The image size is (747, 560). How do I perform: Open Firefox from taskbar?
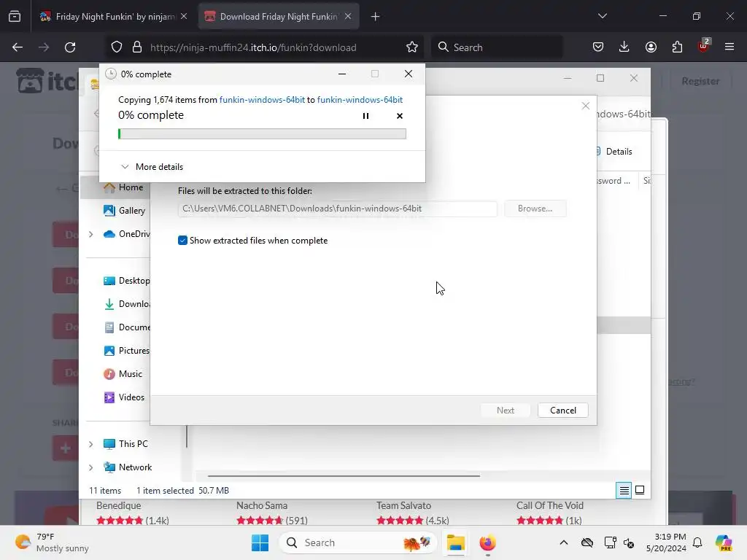(487, 542)
